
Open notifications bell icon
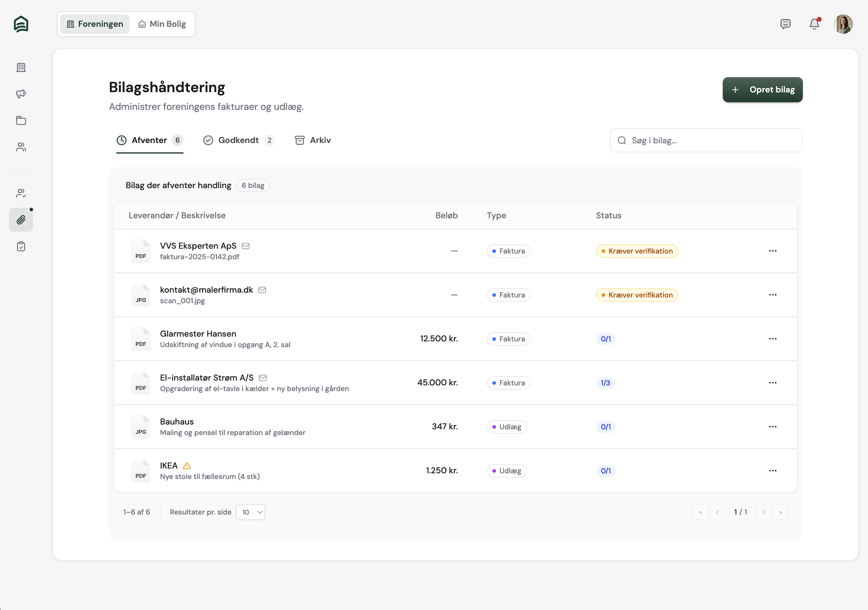814,24
